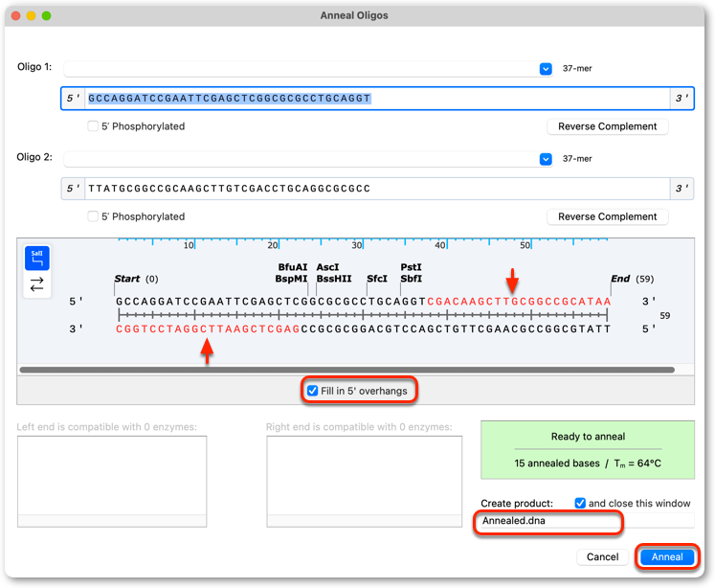Uncheck Fill in 5' overhangs
The width and height of the screenshot is (715, 588).
point(312,391)
